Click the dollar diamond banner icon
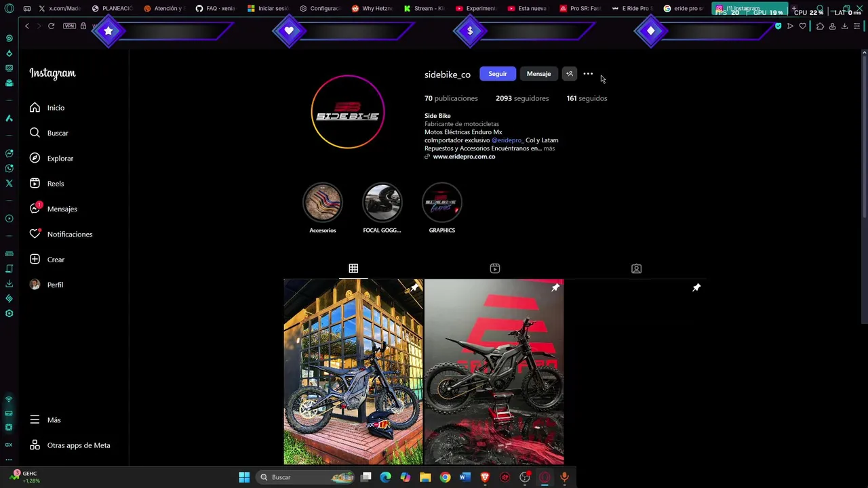Viewport: 868px width, 488px height. click(470, 31)
